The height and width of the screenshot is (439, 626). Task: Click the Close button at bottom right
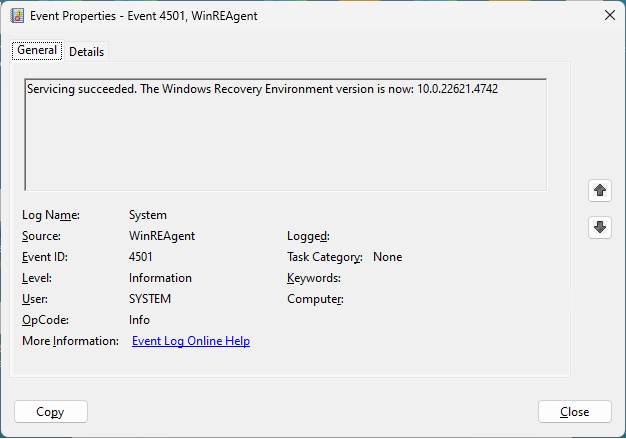click(574, 412)
